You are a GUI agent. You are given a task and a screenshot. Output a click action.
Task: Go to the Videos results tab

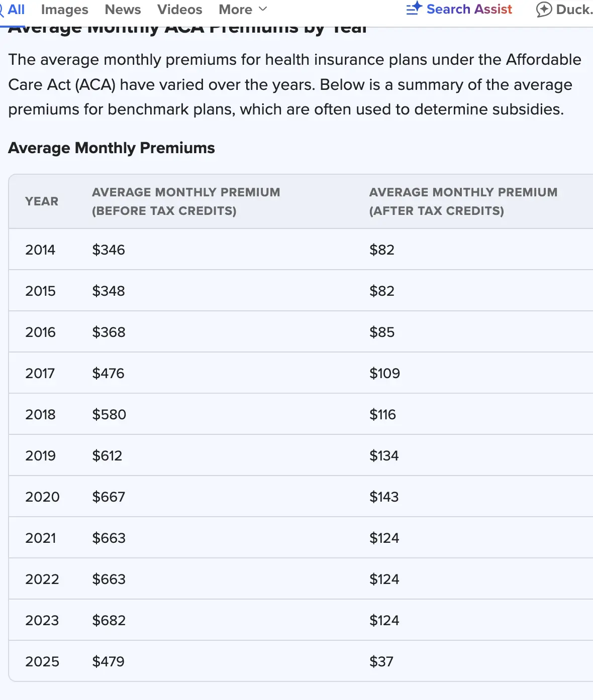(x=179, y=10)
